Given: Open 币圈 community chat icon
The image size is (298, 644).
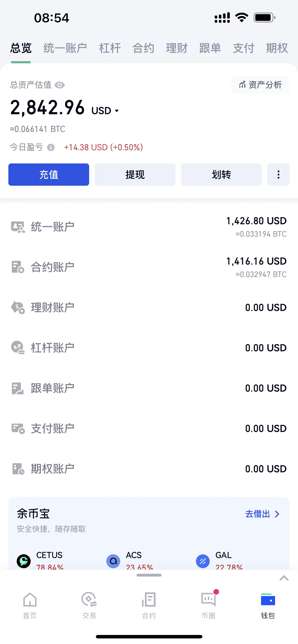Looking at the screenshot, I should 208,599.
